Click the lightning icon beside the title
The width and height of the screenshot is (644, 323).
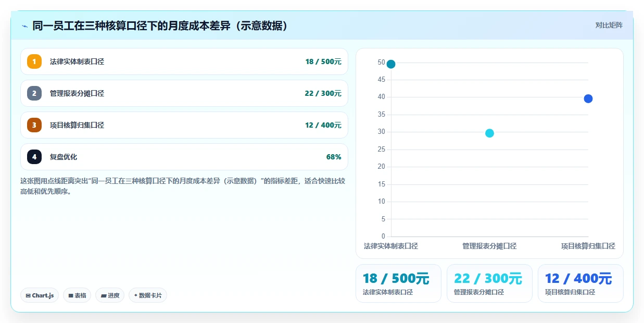(24, 26)
